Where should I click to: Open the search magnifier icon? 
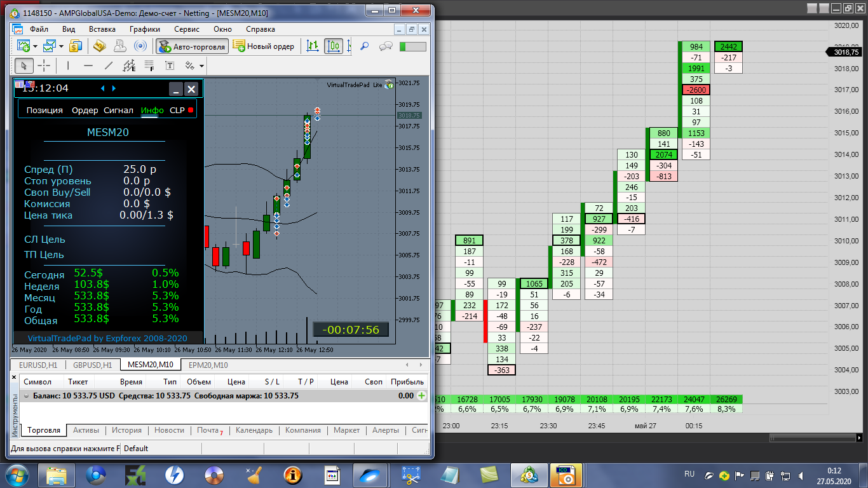[365, 46]
